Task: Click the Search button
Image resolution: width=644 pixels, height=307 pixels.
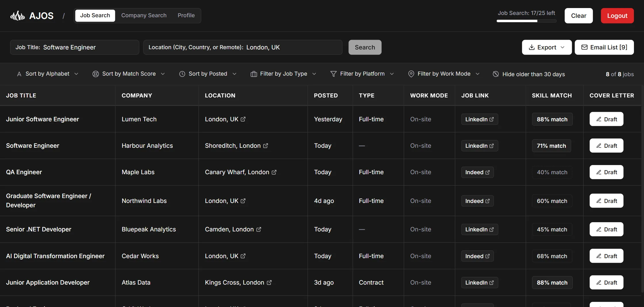Action: (x=365, y=47)
